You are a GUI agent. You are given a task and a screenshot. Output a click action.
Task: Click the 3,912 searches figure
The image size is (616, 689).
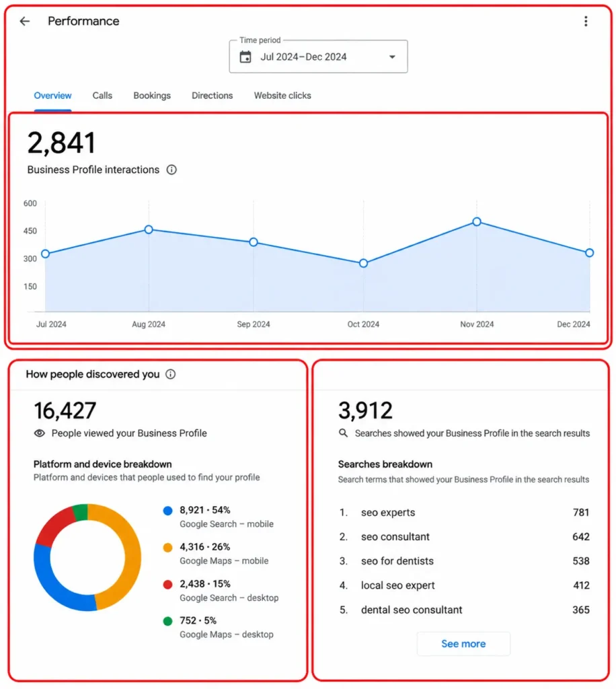365,410
